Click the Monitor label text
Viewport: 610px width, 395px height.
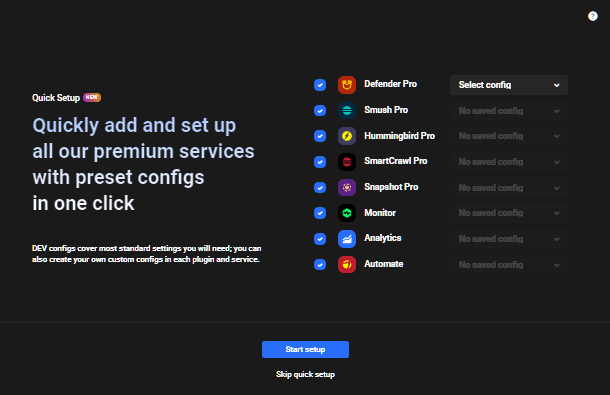pos(380,213)
